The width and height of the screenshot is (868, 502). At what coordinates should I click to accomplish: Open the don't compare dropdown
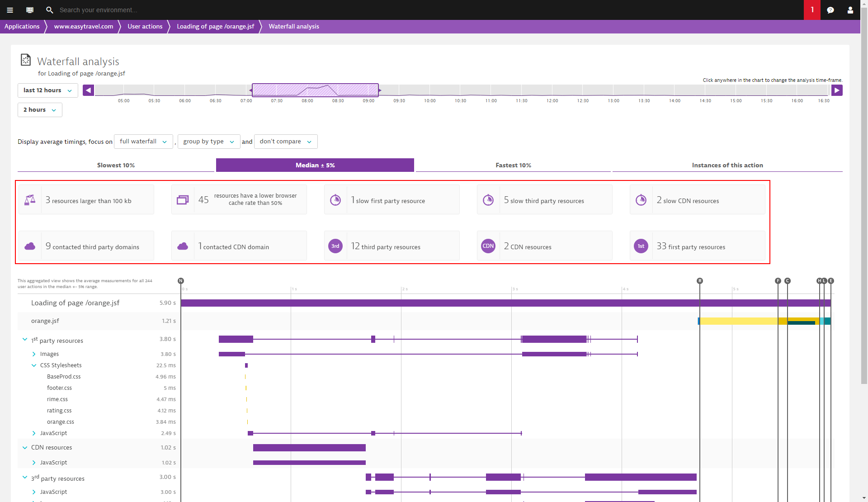pyautogui.click(x=285, y=142)
